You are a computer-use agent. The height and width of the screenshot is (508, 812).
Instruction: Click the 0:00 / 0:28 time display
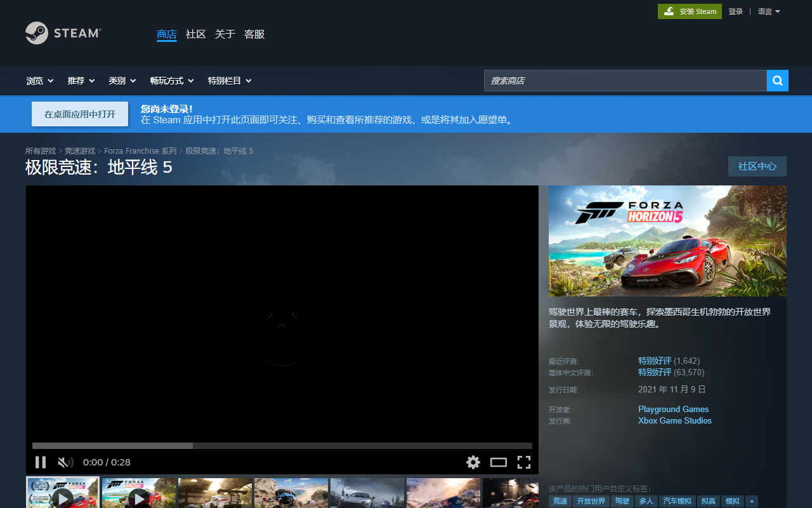point(107,462)
